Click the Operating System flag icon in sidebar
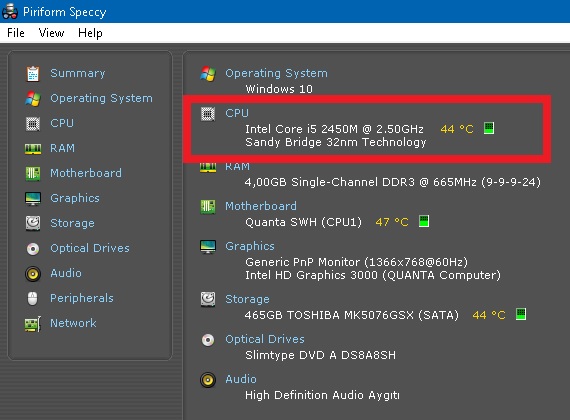570x420 pixels. (x=33, y=99)
